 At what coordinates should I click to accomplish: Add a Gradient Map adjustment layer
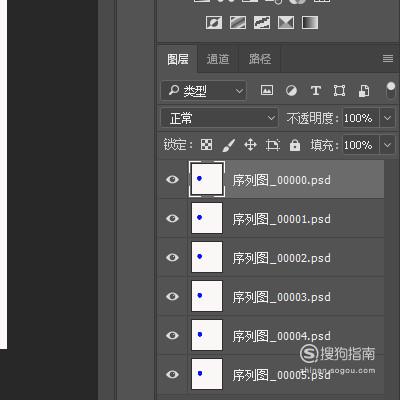click(x=310, y=23)
